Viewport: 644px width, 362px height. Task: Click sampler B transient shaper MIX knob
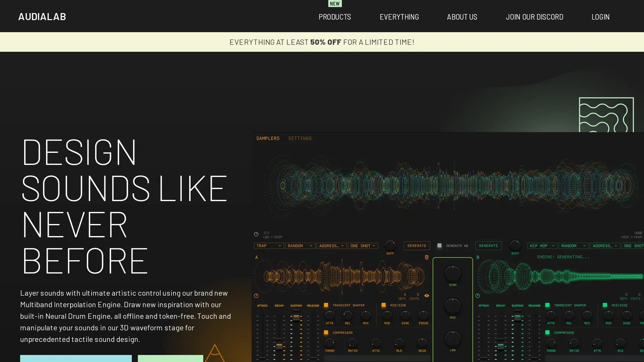587,315
